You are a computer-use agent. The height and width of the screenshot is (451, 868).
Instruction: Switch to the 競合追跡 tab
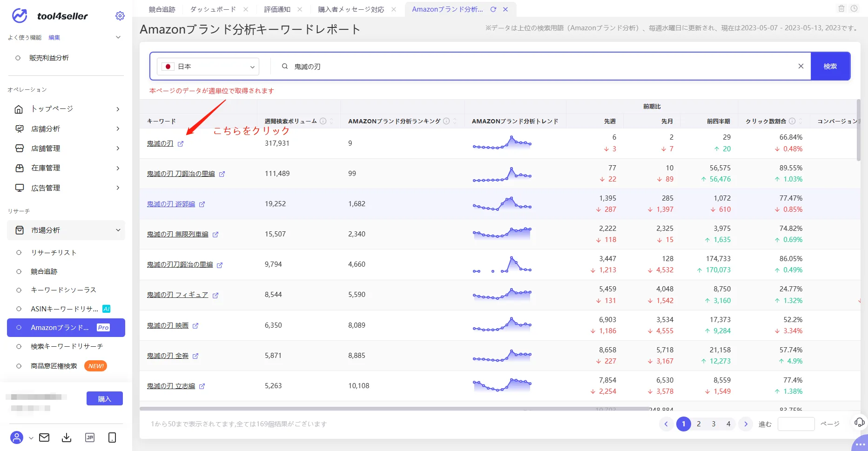162,9
